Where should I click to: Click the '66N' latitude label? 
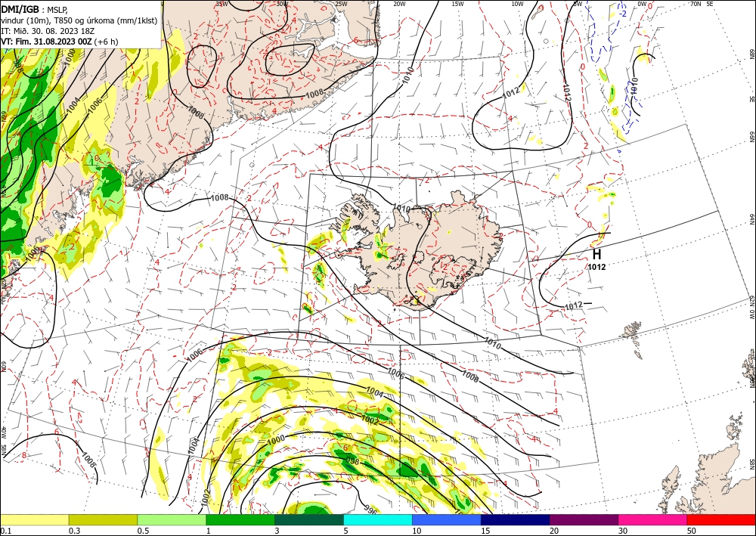751,136
